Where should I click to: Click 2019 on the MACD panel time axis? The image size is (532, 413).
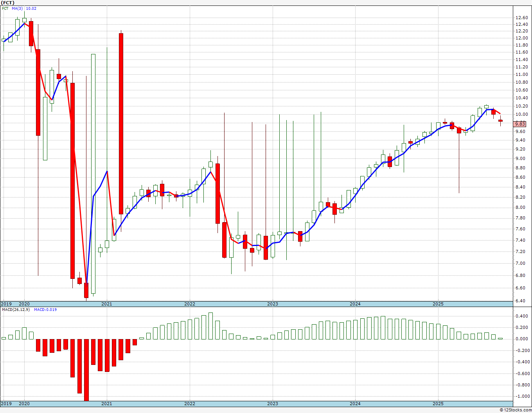[x=6, y=404]
